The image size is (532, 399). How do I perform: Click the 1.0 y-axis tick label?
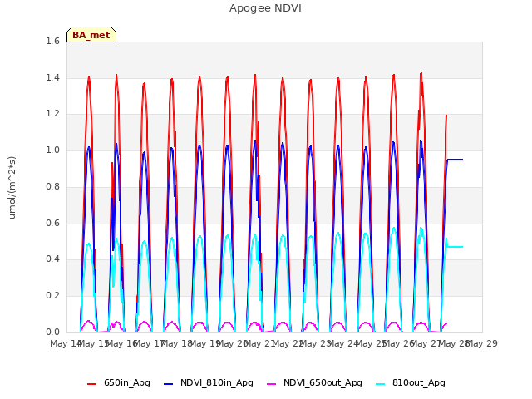coord(52,150)
